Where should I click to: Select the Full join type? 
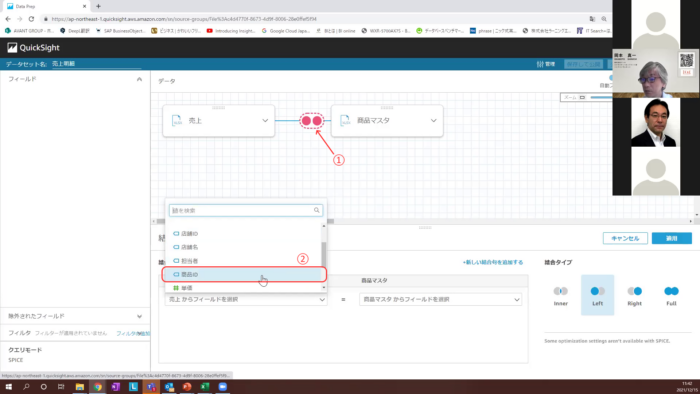[x=671, y=295]
